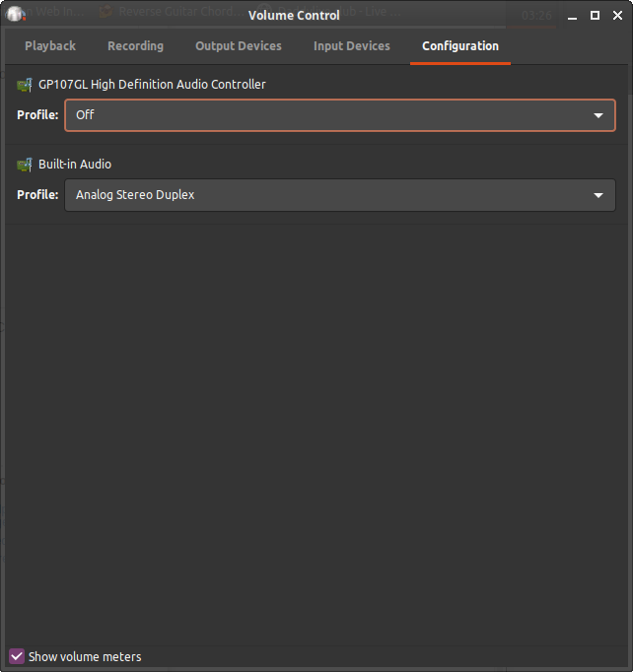
Task: Open the Recording tab
Action: (135, 46)
